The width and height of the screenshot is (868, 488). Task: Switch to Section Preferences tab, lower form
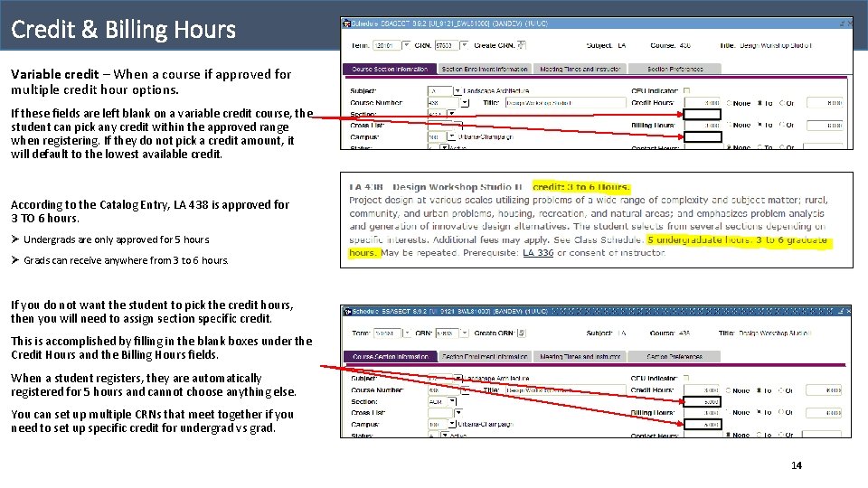click(675, 357)
